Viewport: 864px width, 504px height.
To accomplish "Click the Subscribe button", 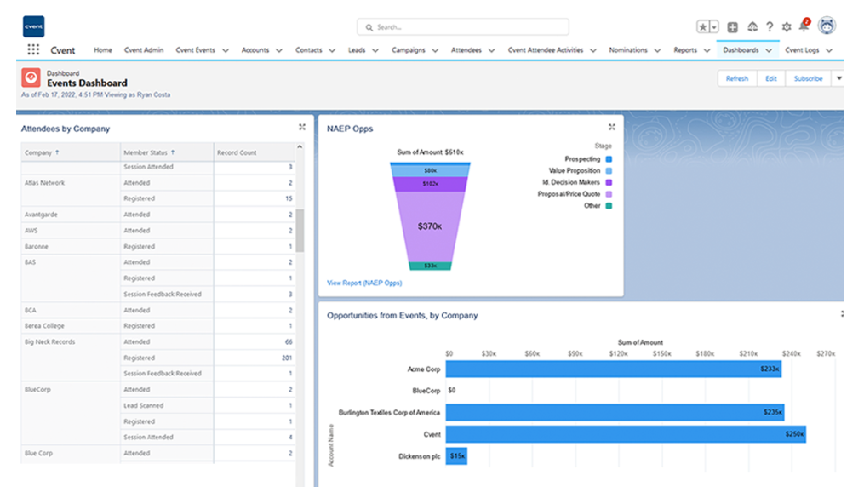I will 808,78.
